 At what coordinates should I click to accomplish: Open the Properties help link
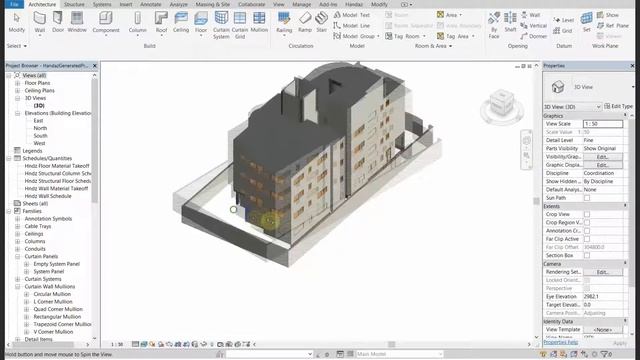560,342
